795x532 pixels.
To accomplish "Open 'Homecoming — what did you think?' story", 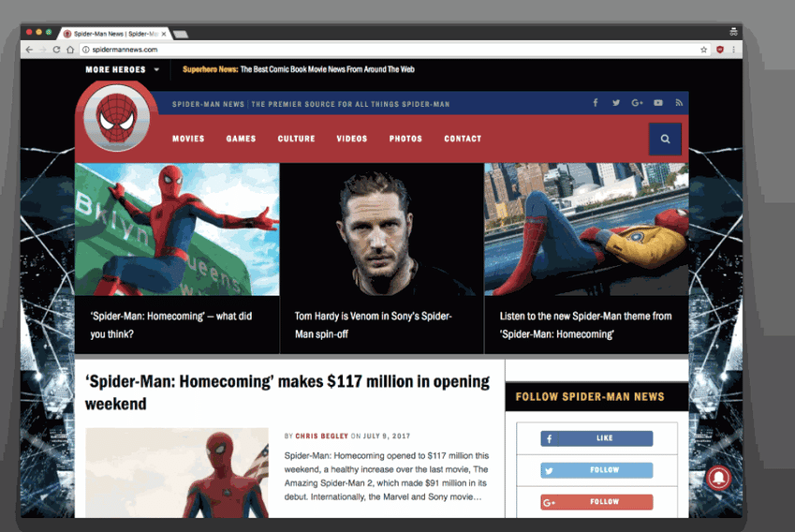I will point(170,325).
